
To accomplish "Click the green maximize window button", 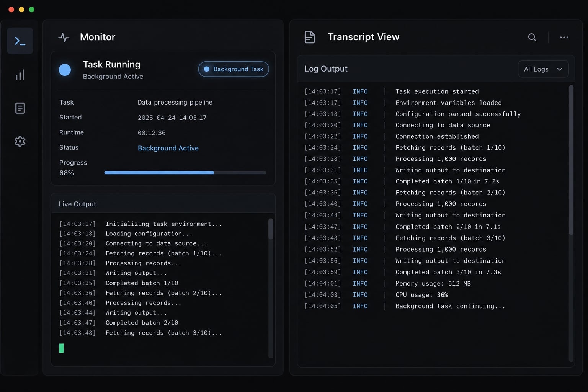I will click(x=32, y=10).
